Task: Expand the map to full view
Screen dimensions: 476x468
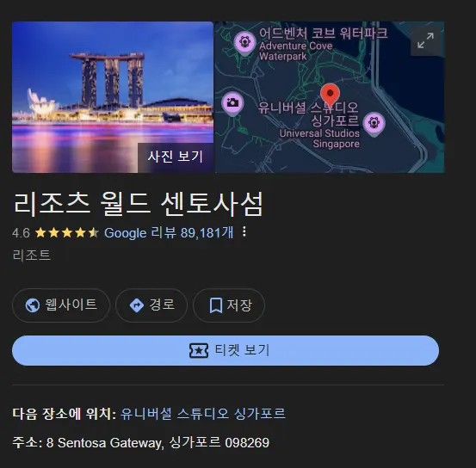Action: (425, 40)
